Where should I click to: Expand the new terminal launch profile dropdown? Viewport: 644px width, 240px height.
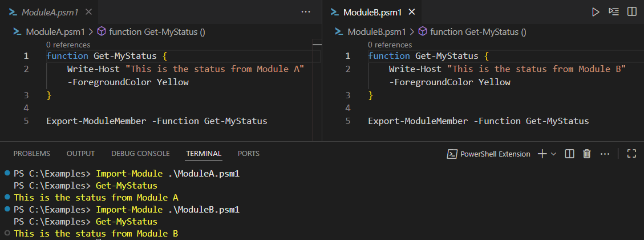click(x=553, y=154)
